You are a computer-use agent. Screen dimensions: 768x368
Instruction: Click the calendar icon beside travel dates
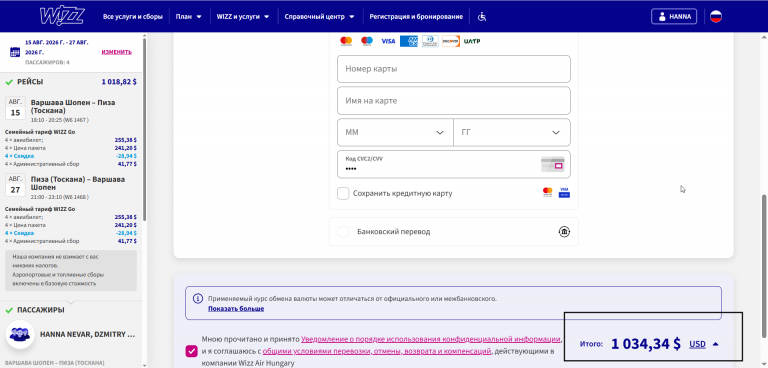[15, 52]
